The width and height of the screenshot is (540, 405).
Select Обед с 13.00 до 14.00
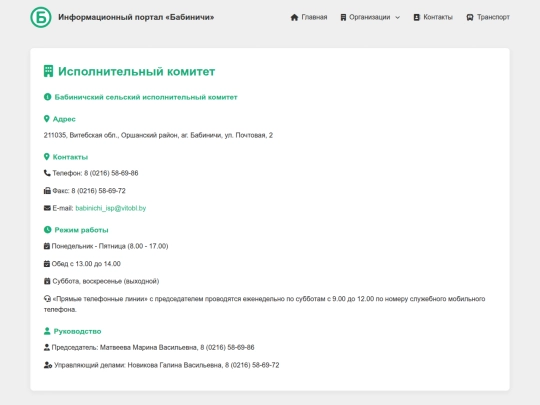(86, 264)
